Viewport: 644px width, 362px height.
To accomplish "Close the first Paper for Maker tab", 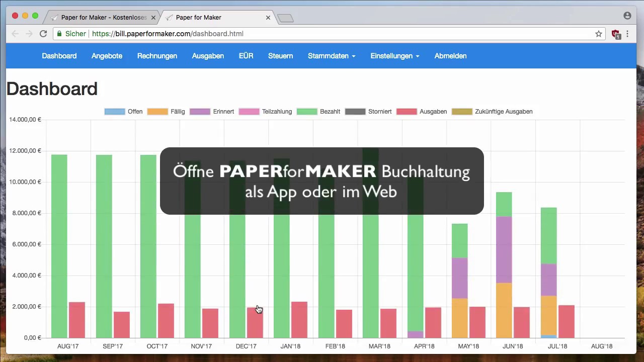I will (x=153, y=18).
